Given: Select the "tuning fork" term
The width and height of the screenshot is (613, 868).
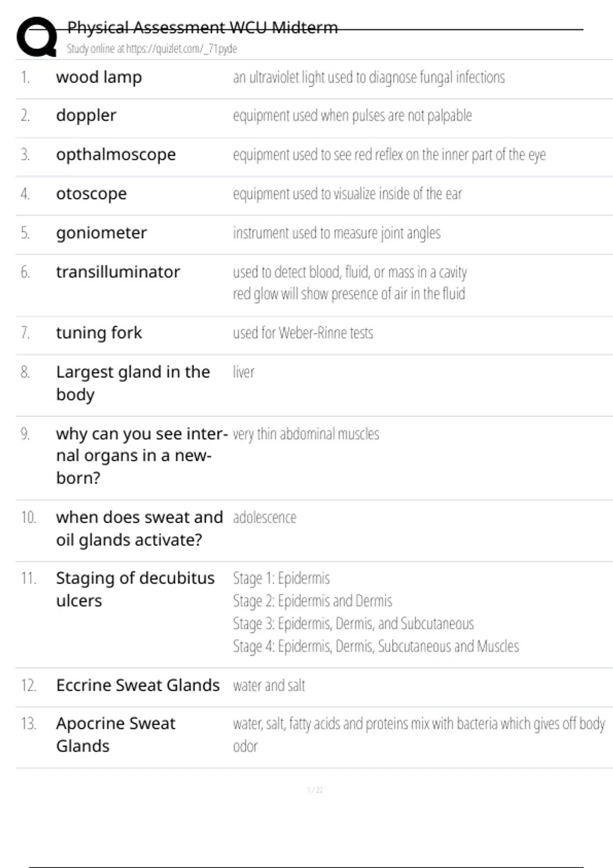Looking at the screenshot, I should tap(99, 333).
